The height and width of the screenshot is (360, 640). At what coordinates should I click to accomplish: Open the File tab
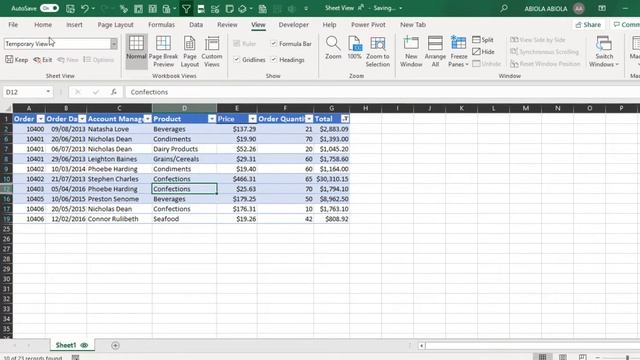pos(13,24)
